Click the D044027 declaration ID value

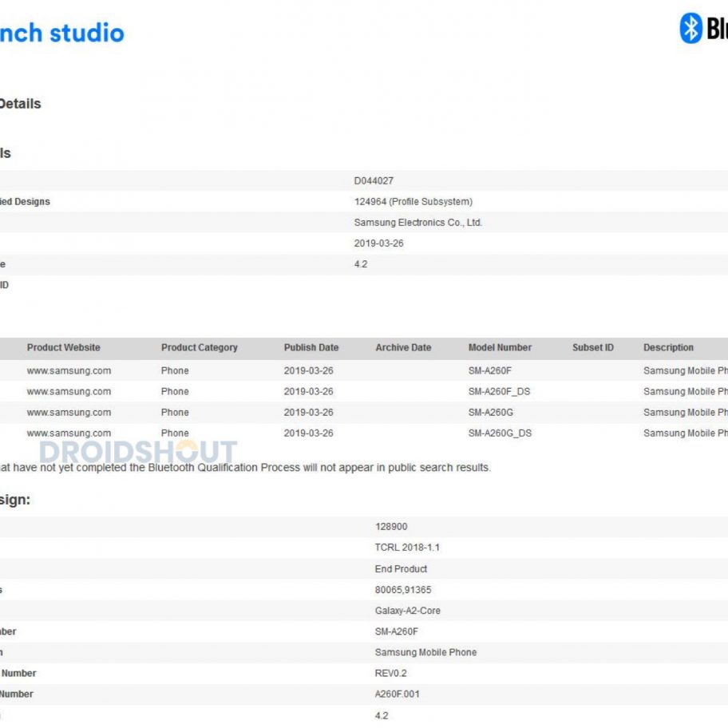pyautogui.click(x=374, y=181)
